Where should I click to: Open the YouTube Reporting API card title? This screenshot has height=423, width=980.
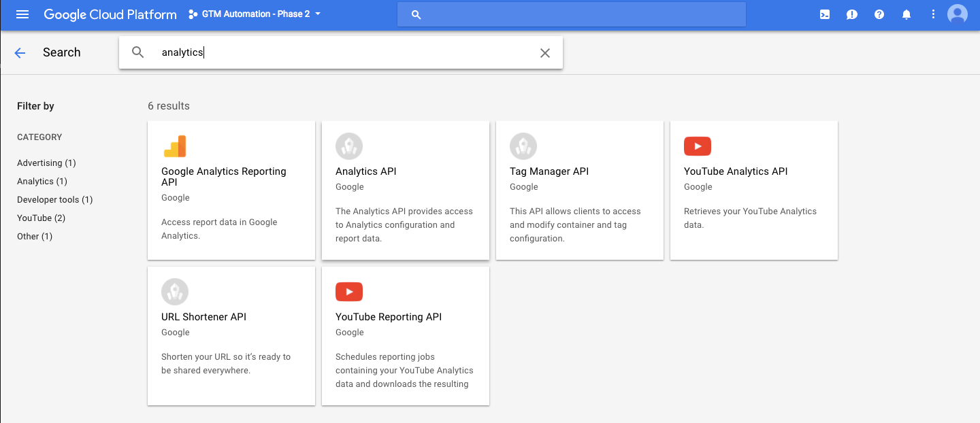point(389,317)
